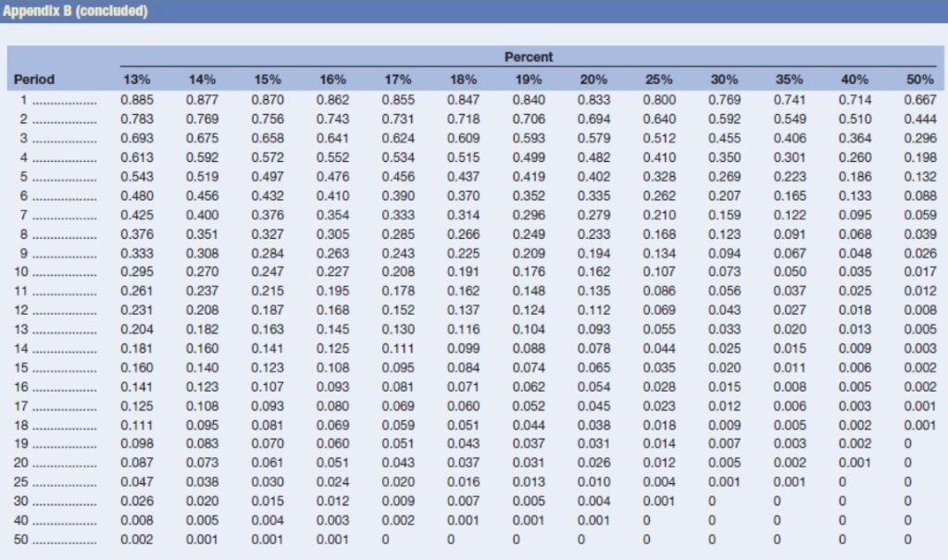Click '0.247' in period 10, 15% column

268,271
